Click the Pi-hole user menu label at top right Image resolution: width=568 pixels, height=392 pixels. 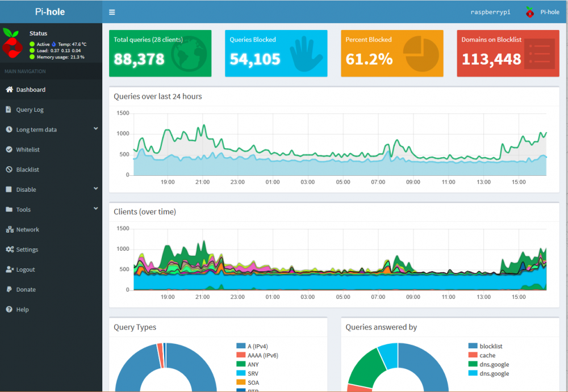[x=549, y=12]
